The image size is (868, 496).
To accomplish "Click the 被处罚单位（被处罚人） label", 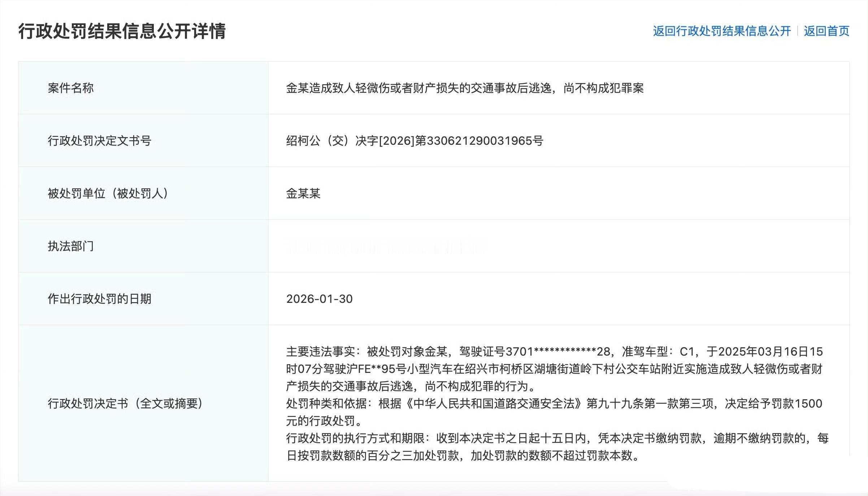I will tap(108, 193).
